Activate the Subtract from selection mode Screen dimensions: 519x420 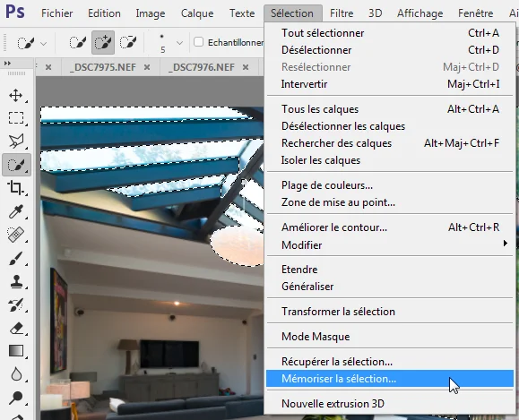[x=128, y=42]
